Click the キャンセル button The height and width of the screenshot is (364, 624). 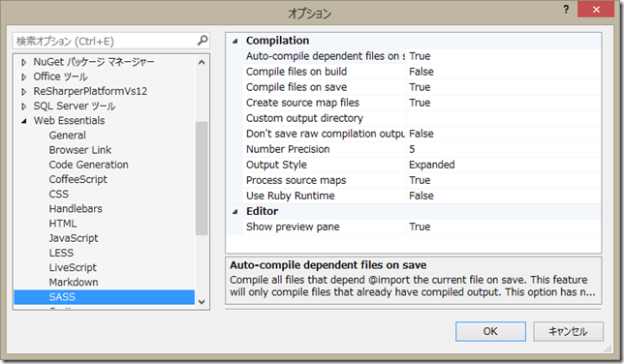pos(568,331)
